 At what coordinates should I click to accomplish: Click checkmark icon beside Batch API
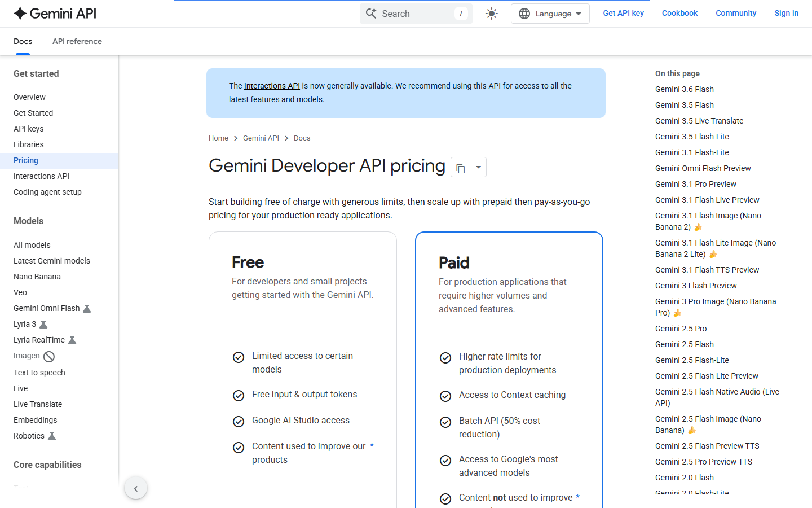pos(445,422)
